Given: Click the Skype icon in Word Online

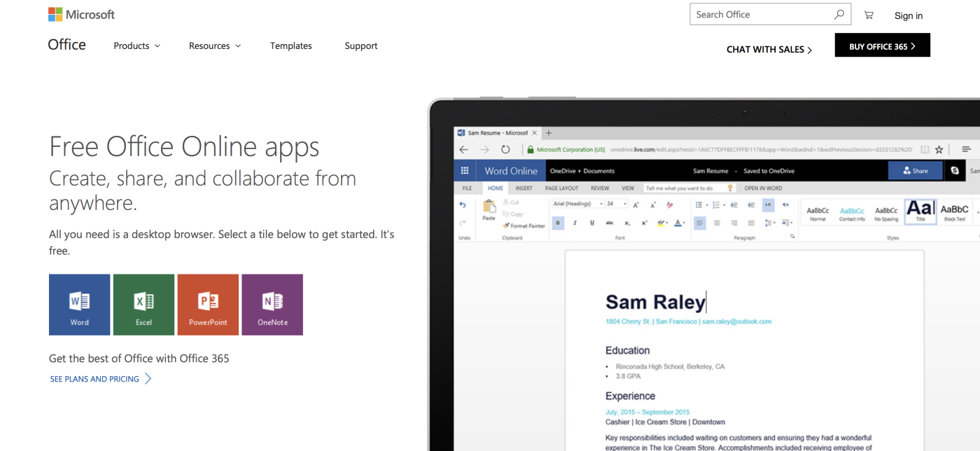Looking at the screenshot, I should (x=955, y=171).
